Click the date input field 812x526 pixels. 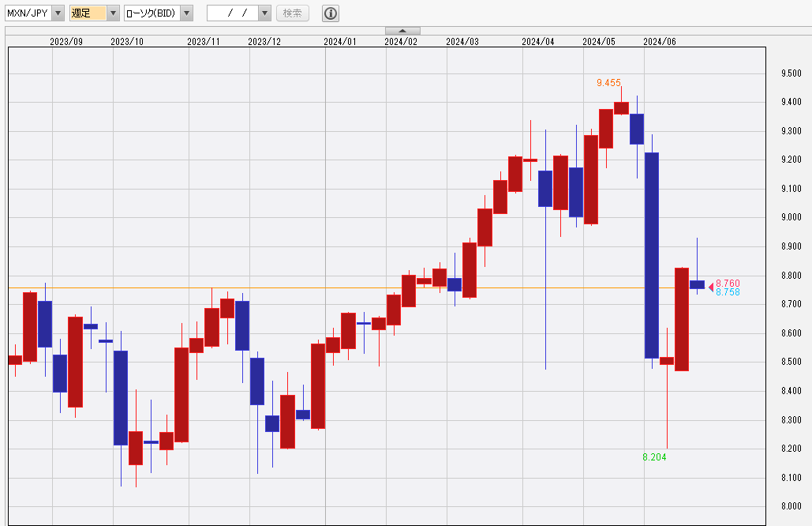tap(233, 13)
